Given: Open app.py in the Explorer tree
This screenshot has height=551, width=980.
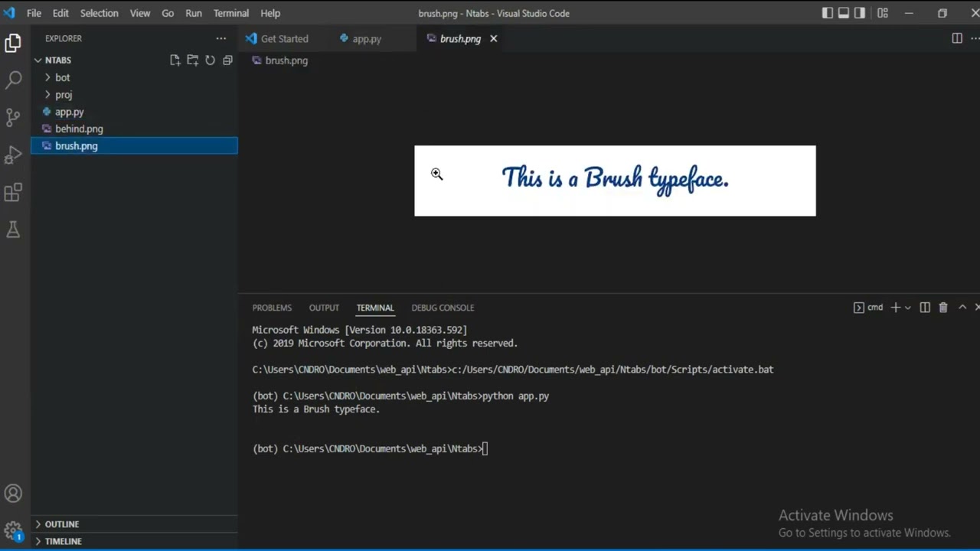Looking at the screenshot, I should (x=134, y=112).
